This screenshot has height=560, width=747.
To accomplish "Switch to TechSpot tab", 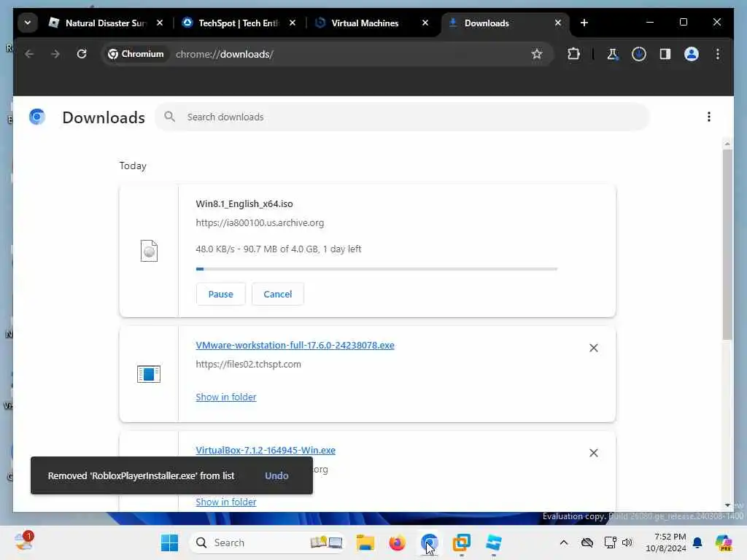I will click(239, 23).
